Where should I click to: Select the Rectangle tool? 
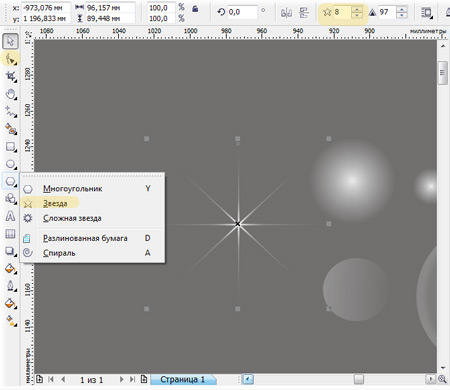(11, 147)
